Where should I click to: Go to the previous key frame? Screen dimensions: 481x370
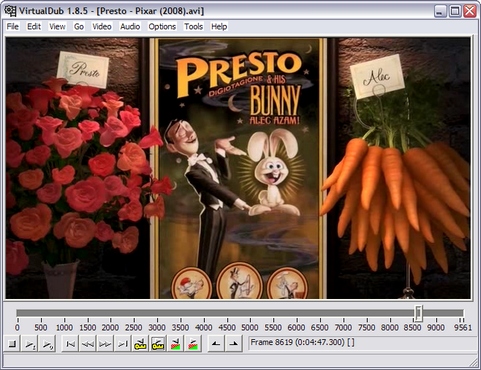click(140, 344)
